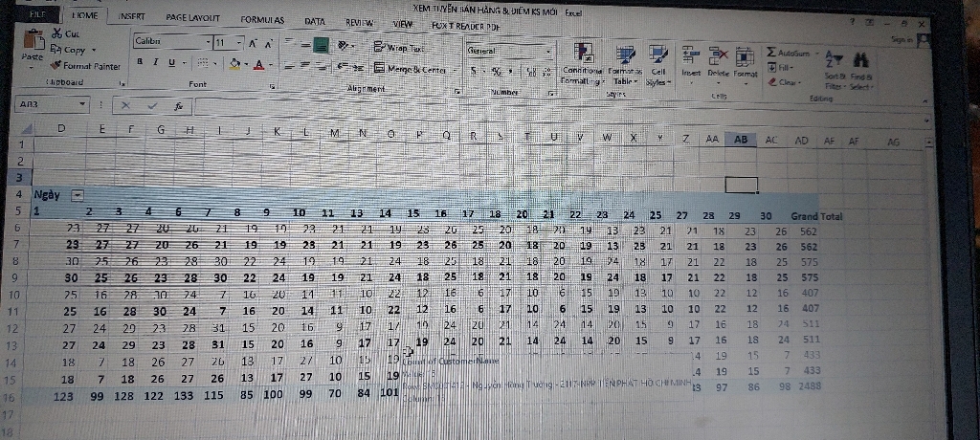Switch to the Page Layout tab

pyautogui.click(x=192, y=18)
